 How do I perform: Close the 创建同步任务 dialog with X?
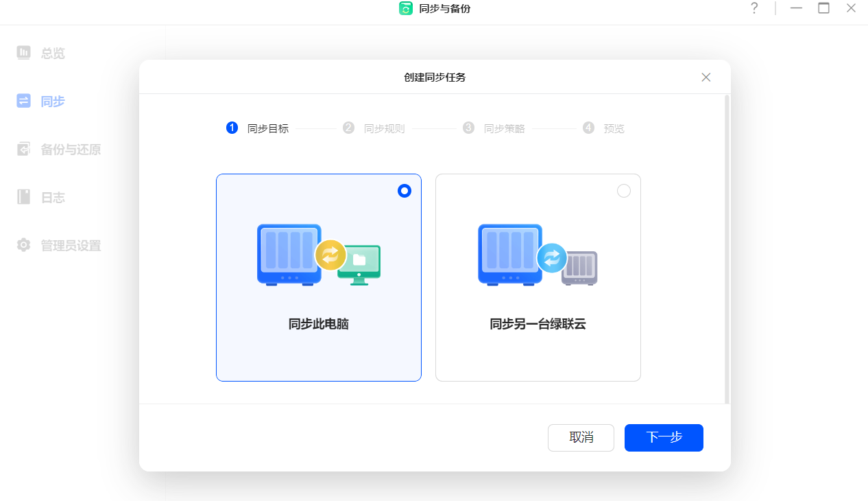[x=706, y=77]
